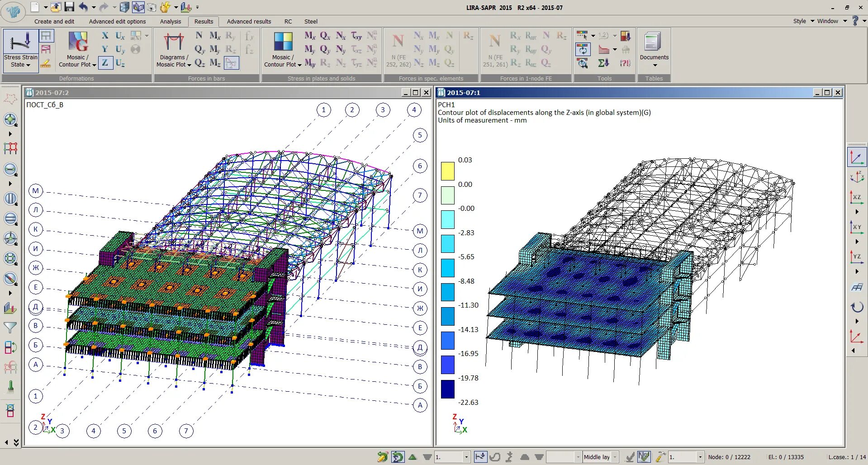868x465 pixels.
Task: Click the hammer icon button in status bar
Action: point(660,457)
